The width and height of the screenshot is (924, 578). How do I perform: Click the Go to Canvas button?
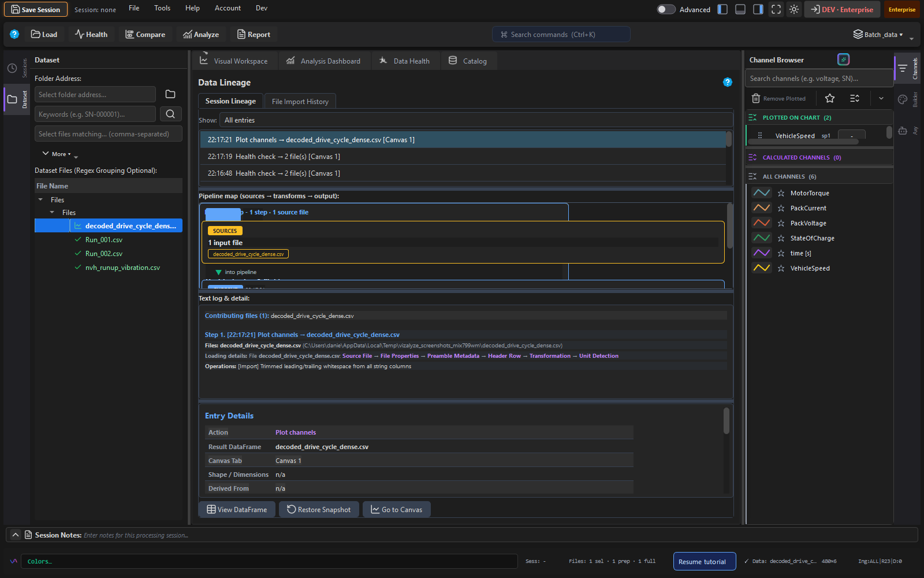click(396, 509)
